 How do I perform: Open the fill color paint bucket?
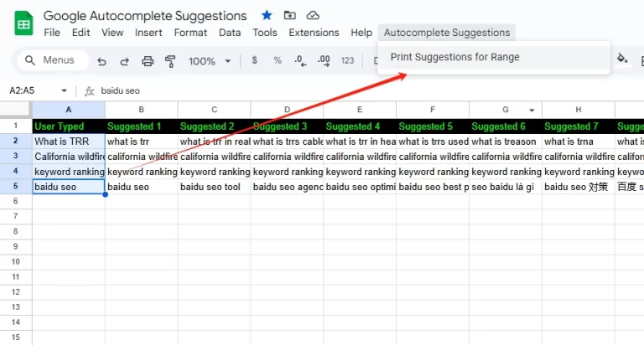tap(622, 59)
